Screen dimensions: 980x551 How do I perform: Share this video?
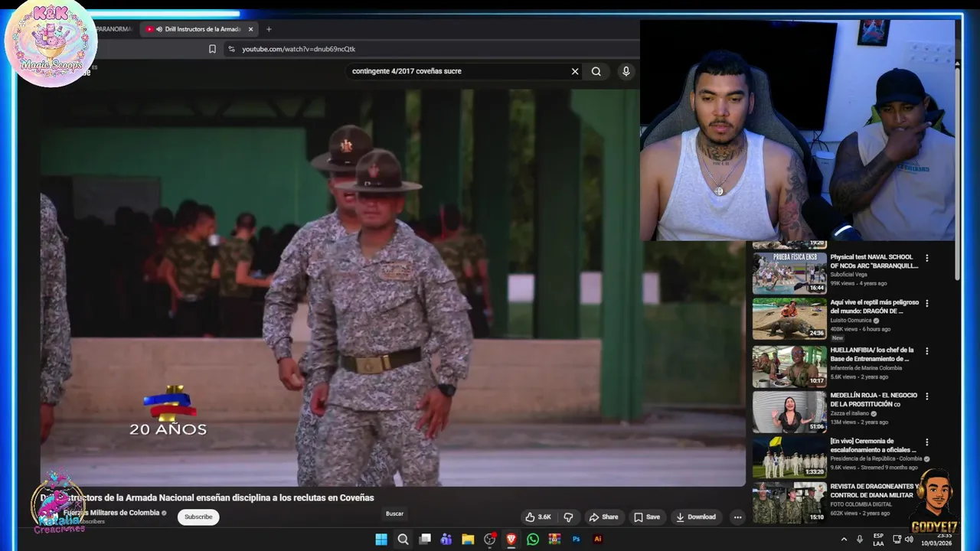coord(603,517)
